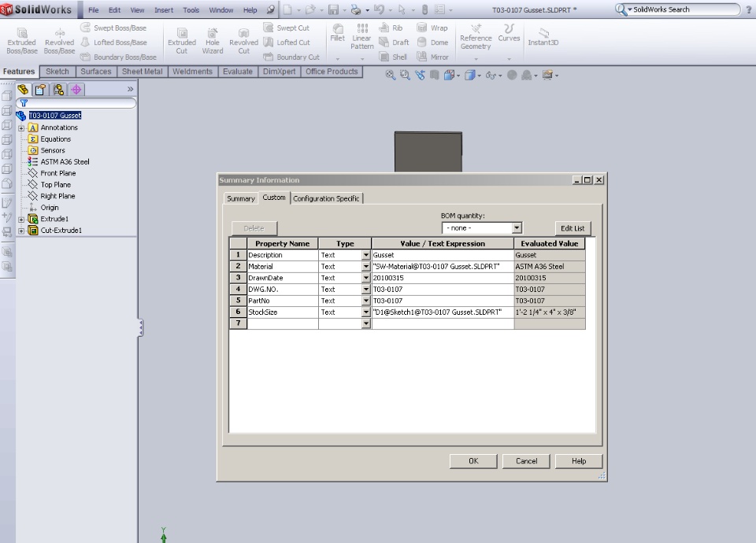Open Type dropdown for Description row

tap(366, 255)
